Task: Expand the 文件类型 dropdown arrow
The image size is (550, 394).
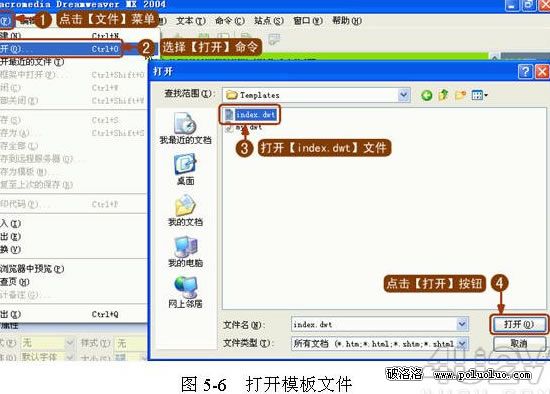Action: click(462, 343)
